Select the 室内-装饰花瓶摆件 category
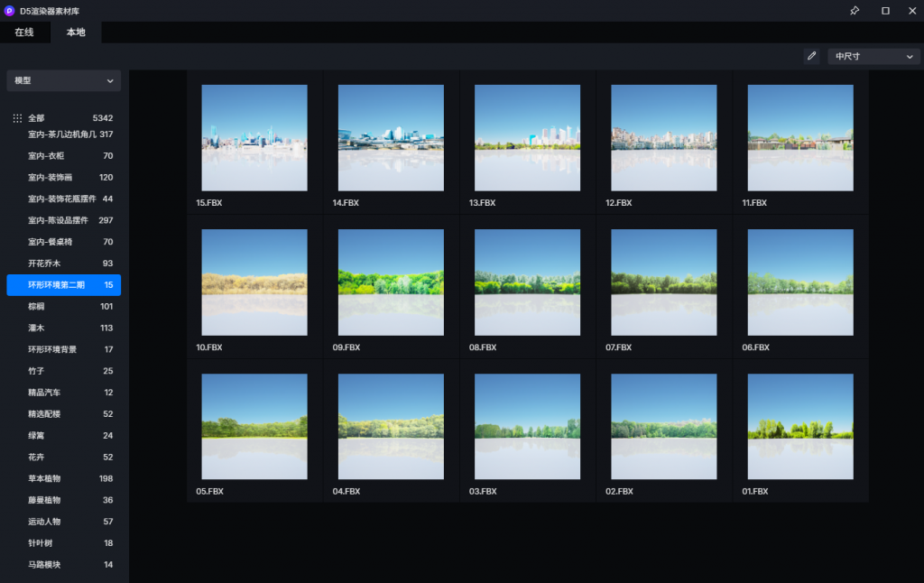Viewport: 924px width, 583px height. (64, 199)
